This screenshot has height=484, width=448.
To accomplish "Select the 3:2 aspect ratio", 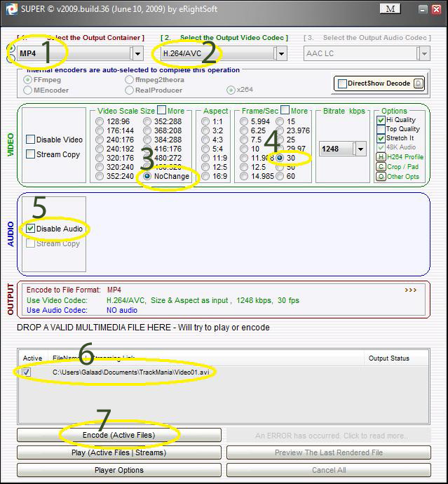I will (x=205, y=130).
